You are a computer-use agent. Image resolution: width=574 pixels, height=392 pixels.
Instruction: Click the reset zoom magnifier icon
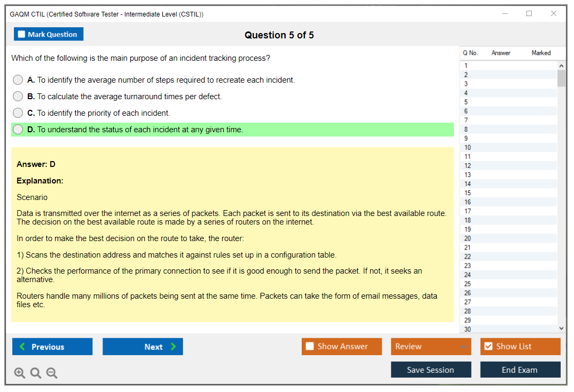tap(36, 373)
